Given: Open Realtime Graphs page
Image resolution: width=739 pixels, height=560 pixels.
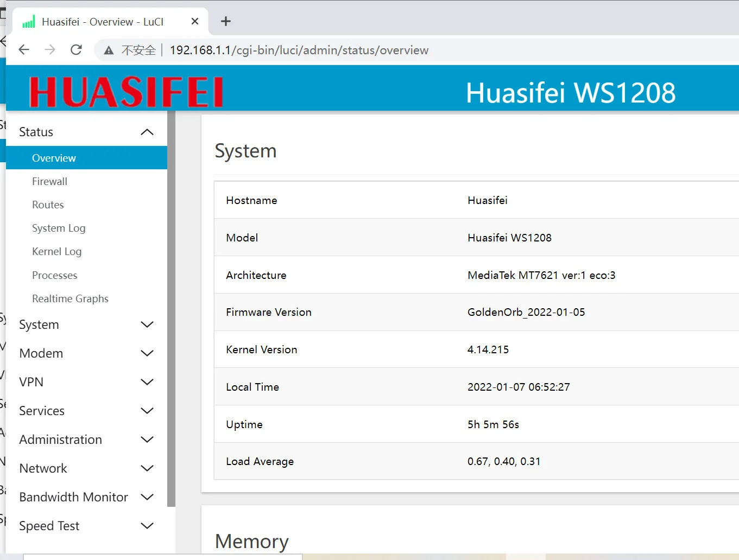Looking at the screenshot, I should (70, 298).
